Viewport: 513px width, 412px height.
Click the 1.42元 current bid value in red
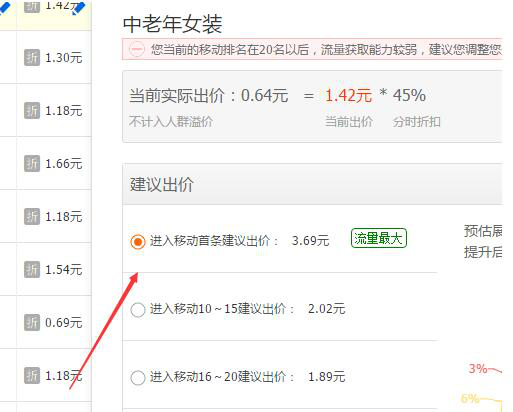[x=348, y=96]
